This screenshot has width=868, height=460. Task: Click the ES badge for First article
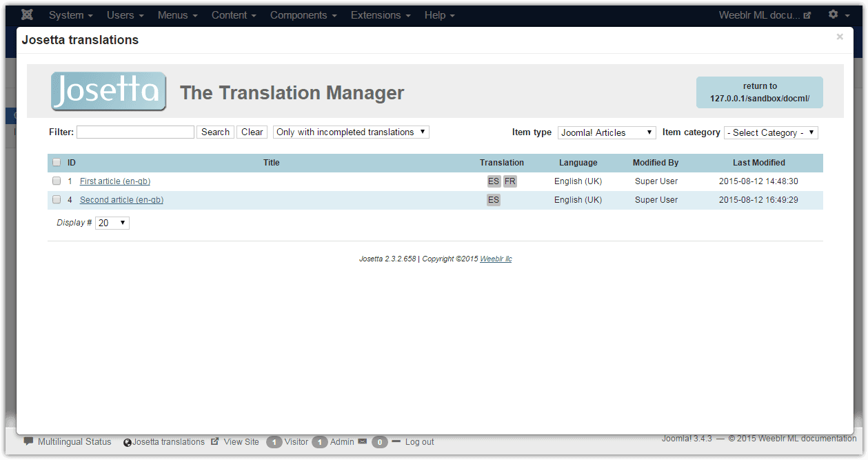[494, 181]
